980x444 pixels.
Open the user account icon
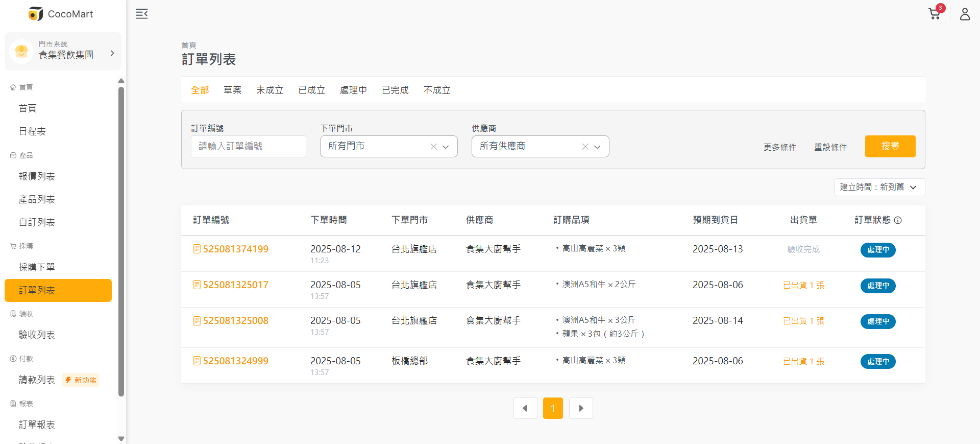click(x=965, y=14)
